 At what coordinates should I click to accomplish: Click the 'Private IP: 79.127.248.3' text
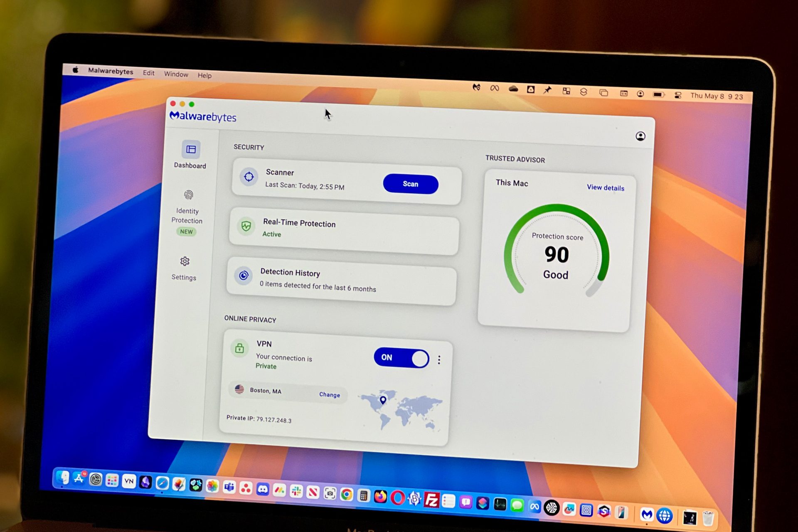tap(259, 419)
